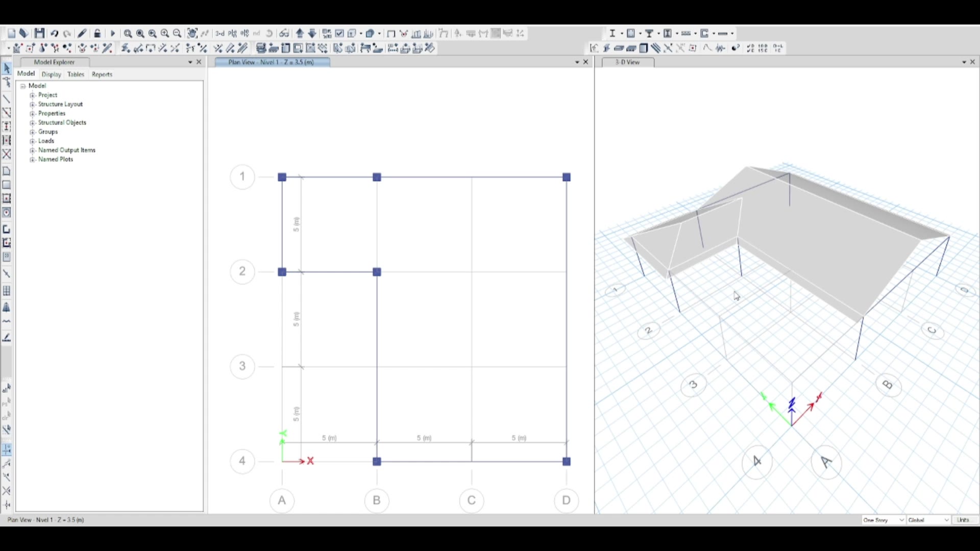Open the composite beam design dropdown arrow

click(658, 34)
